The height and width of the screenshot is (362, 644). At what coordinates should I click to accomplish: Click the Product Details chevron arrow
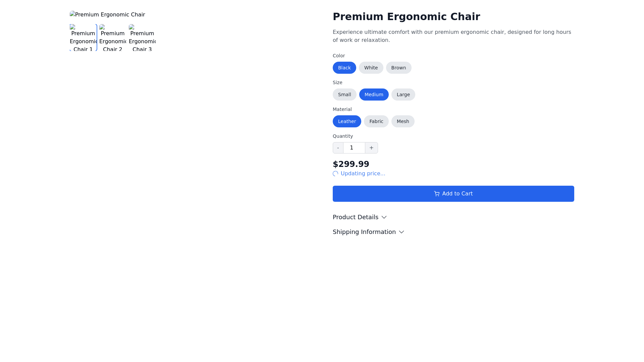[384, 217]
